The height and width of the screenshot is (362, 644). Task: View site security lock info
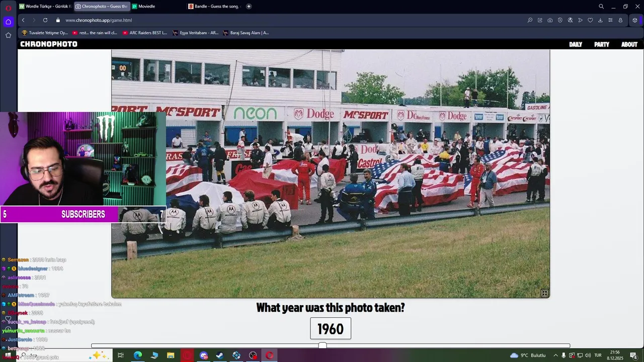tap(58, 20)
